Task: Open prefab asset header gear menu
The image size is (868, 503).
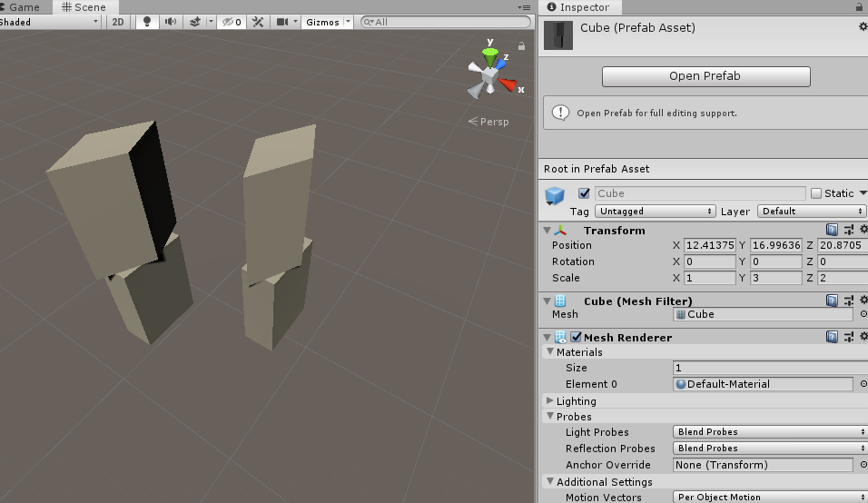Action: [x=863, y=26]
